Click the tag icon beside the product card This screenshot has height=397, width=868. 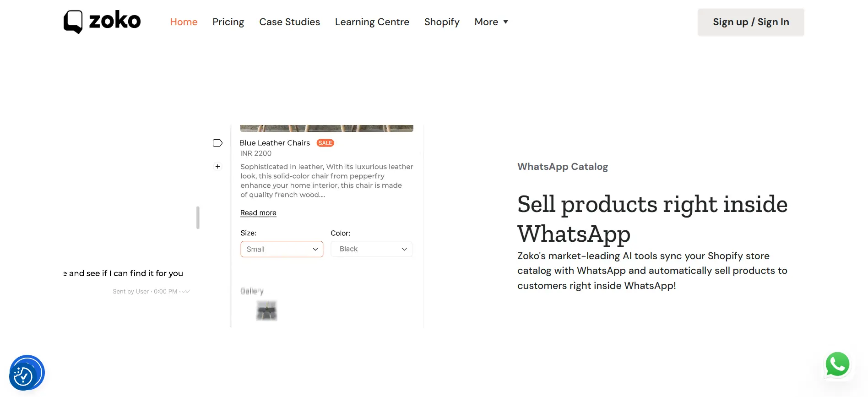pos(217,142)
